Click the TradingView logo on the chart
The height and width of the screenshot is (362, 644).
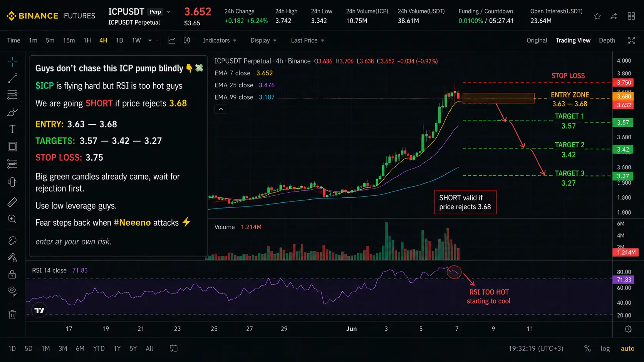[x=39, y=310]
